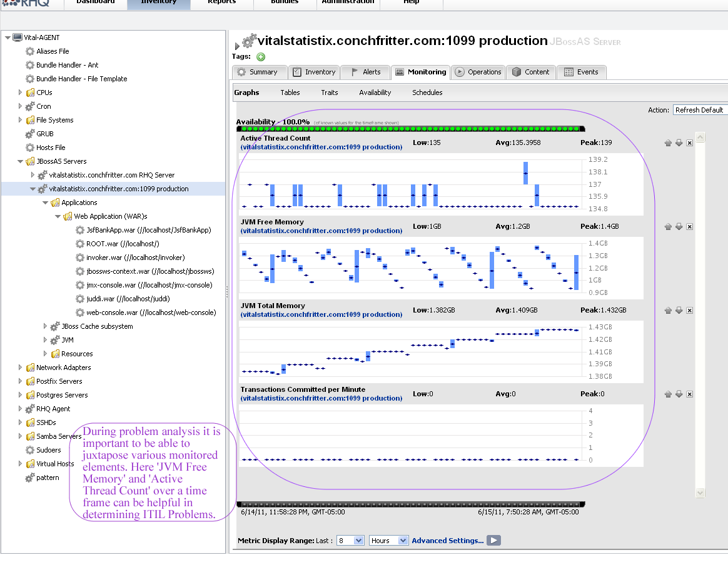
Task: Open the Content tab
Action: [x=531, y=72]
